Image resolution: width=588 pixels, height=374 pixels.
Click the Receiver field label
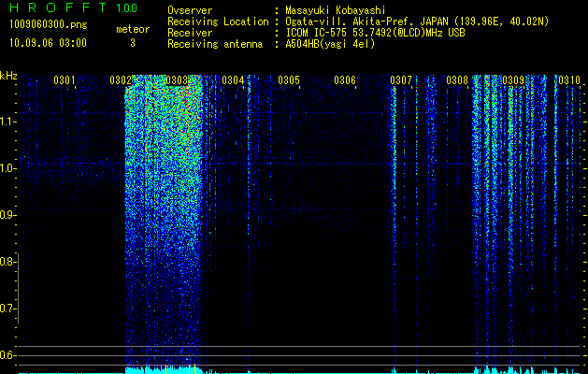(x=190, y=33)
